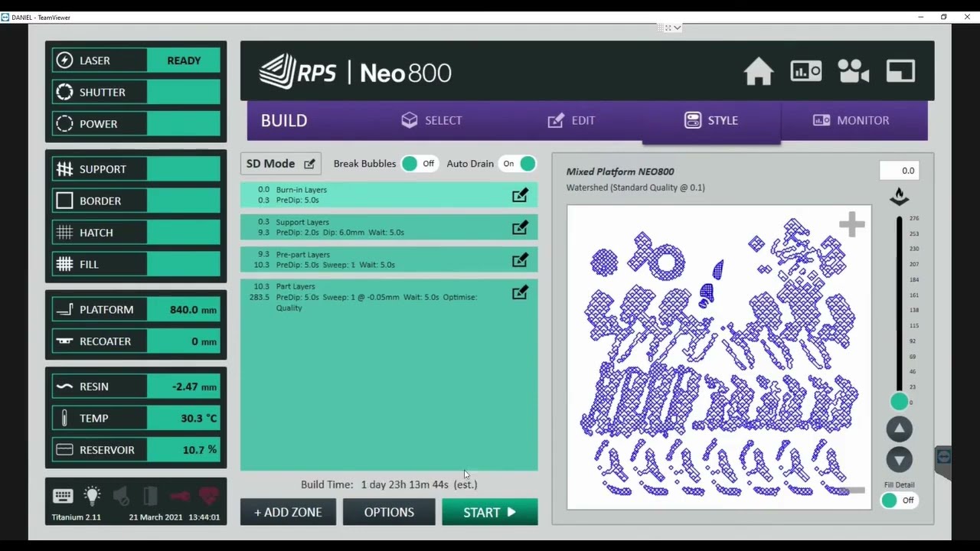Move layer view down with arrow button
Viewport: 980px width, 551px height.
[900, 459]
